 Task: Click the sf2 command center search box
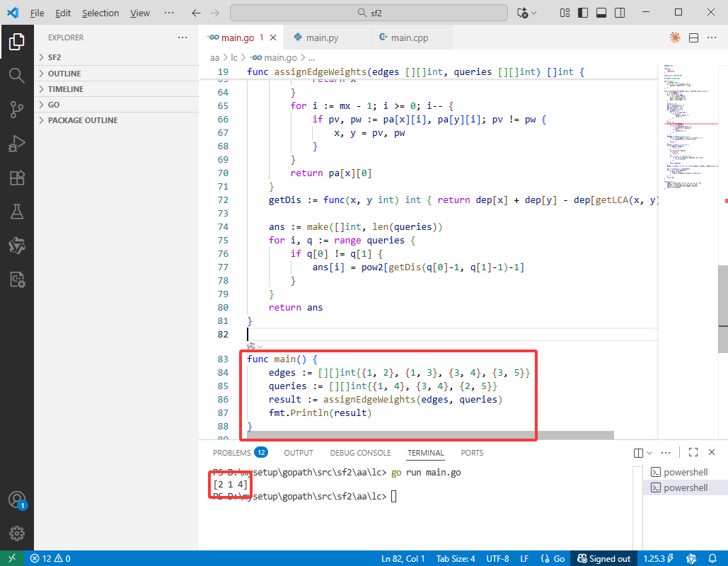click(369, 13)
